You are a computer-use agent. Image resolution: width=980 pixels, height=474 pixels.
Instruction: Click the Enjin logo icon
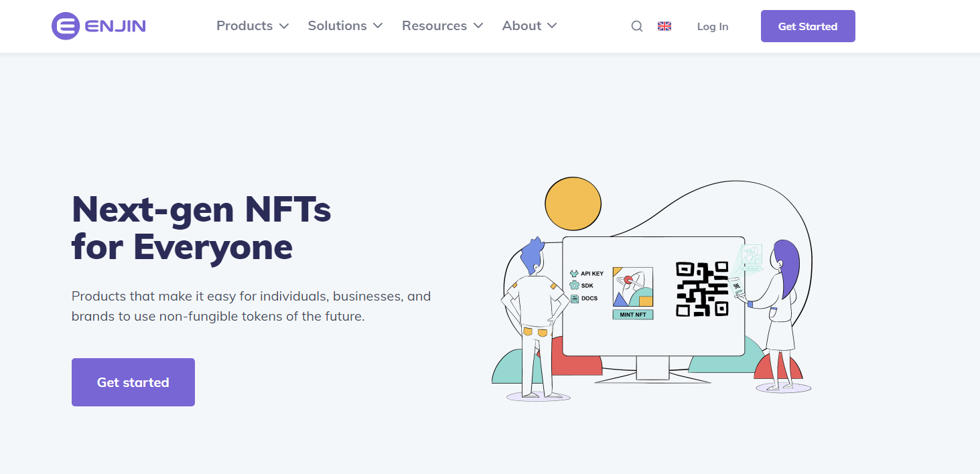(x=66, y=26)
